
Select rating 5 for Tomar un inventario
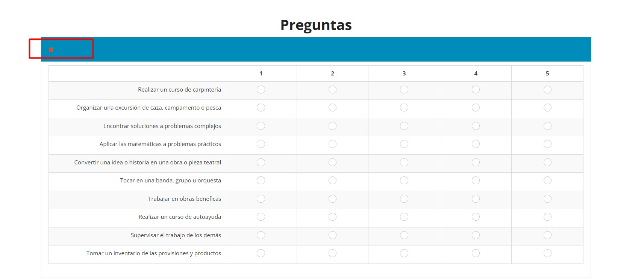[547, 253]
